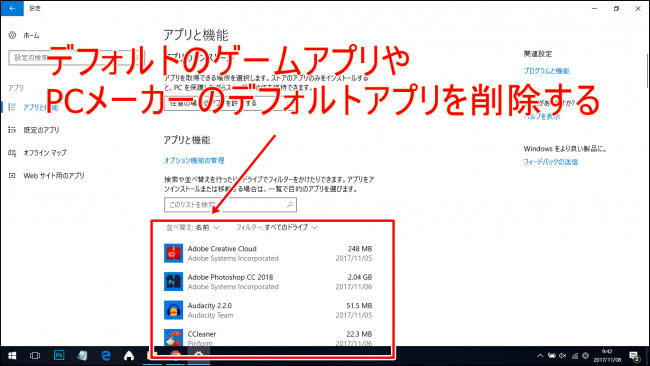Screen dimensions: 650x366
Task: Open フィードバックの送信 link
Action: tap(551, 162)
